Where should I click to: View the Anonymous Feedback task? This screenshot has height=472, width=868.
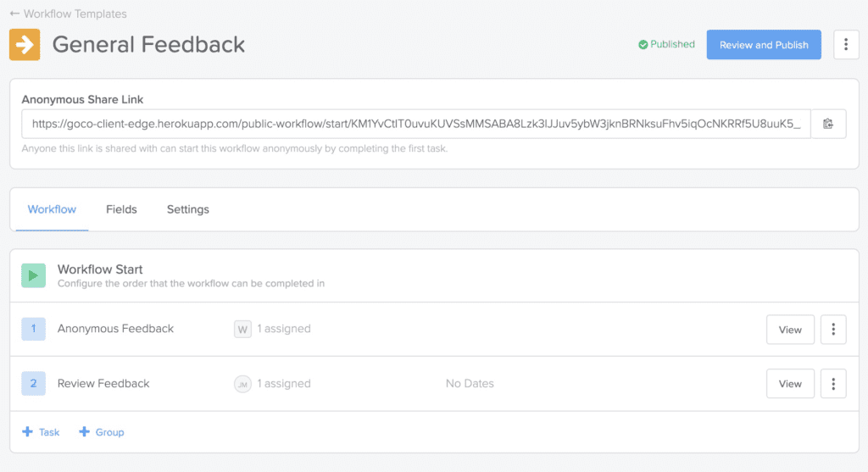pos(790,330)
